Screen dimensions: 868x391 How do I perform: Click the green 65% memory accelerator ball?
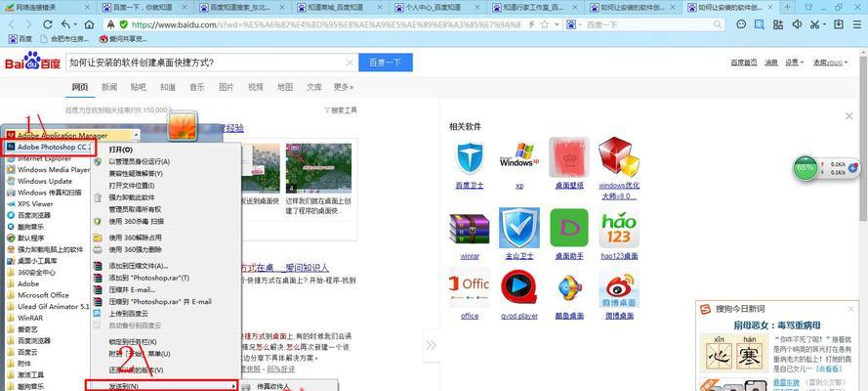click(805, 167)
